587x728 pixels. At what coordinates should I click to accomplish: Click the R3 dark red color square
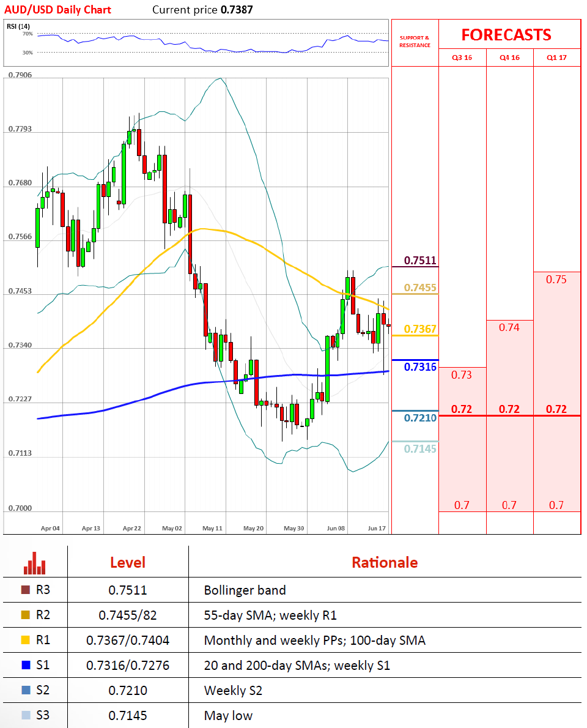[26, 590]
